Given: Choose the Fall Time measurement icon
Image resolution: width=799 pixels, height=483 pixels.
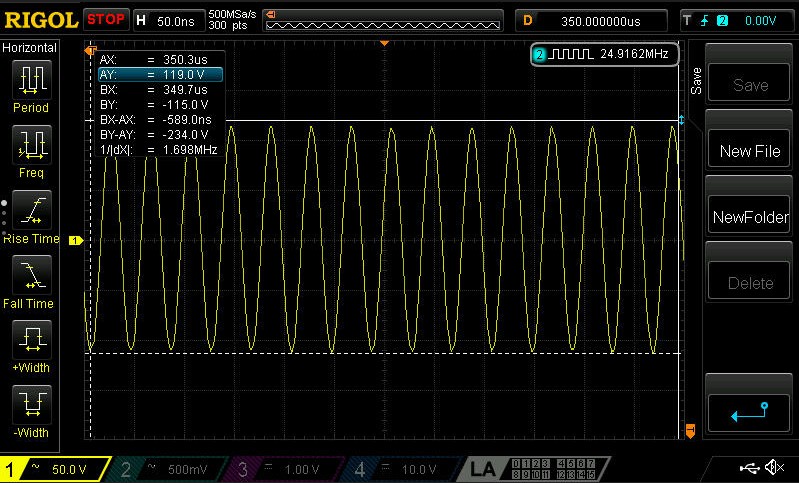Looking at the screenshot, I should point(31,275).
